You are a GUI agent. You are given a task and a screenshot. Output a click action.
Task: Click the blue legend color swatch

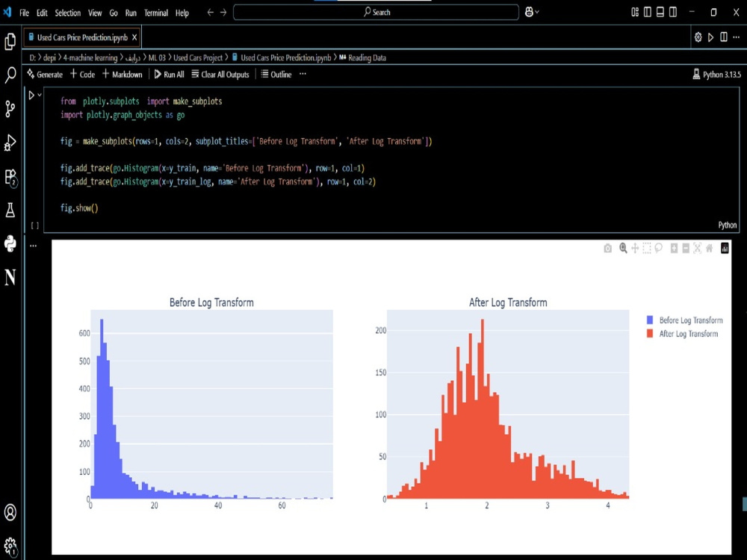(x=650, y=320)
